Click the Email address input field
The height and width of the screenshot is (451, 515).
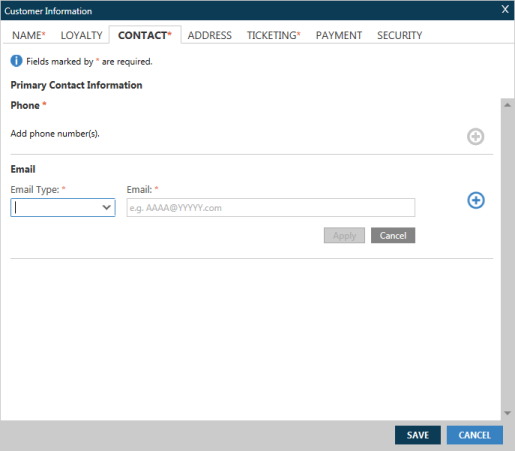[271, 208]
